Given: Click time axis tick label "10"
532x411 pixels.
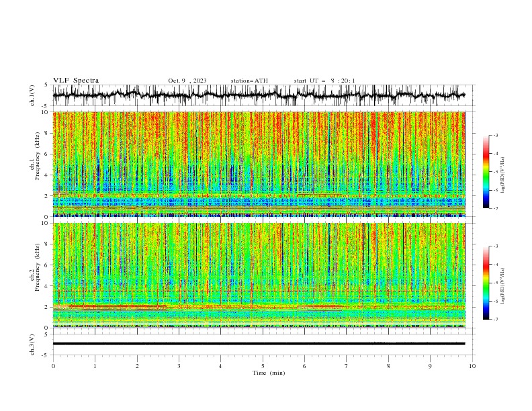Looking at the screenshot, I should (472, 366).
